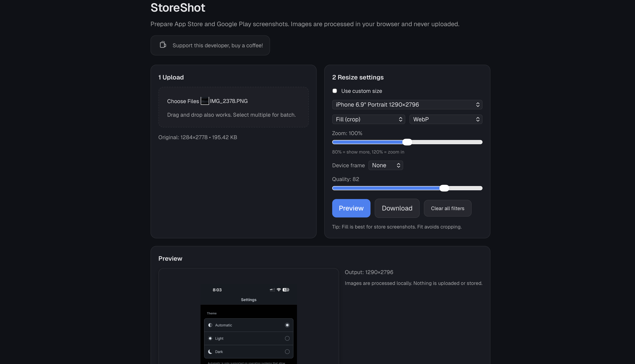Click the Preview button
The image size is (635, 364).
351,208
